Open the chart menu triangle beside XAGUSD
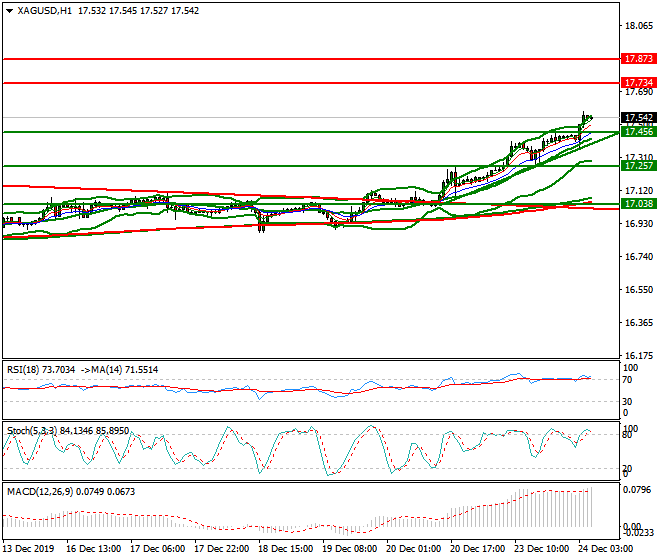The width and height of the screenshot is (660, 560). pos(10,11)
